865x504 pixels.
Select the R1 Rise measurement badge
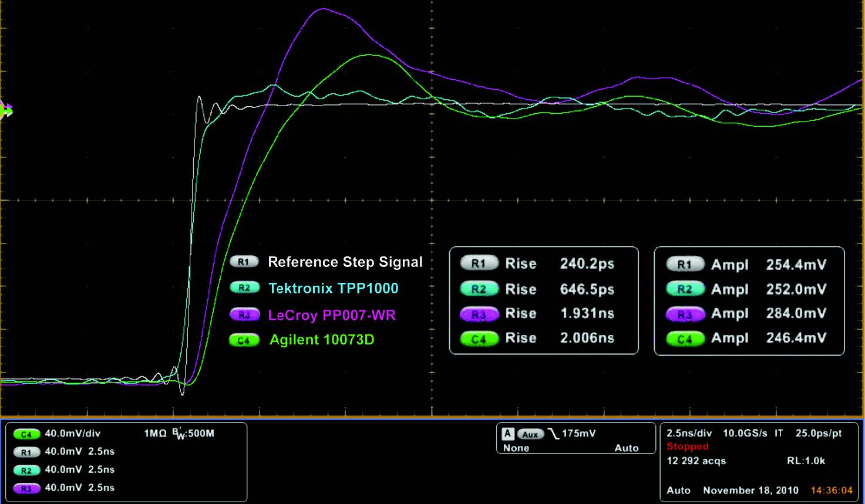tap(479, 263)
